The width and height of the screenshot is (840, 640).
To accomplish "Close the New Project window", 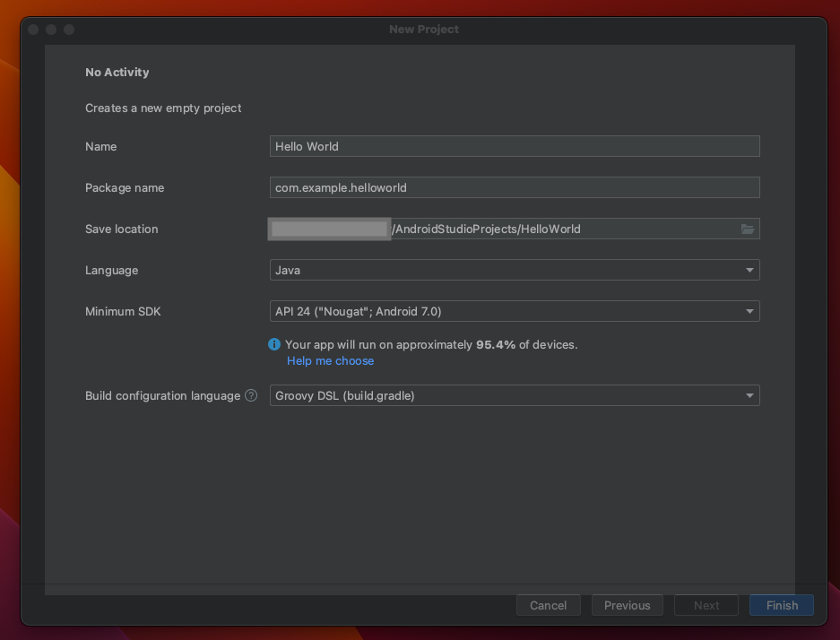I will [32, 29].
